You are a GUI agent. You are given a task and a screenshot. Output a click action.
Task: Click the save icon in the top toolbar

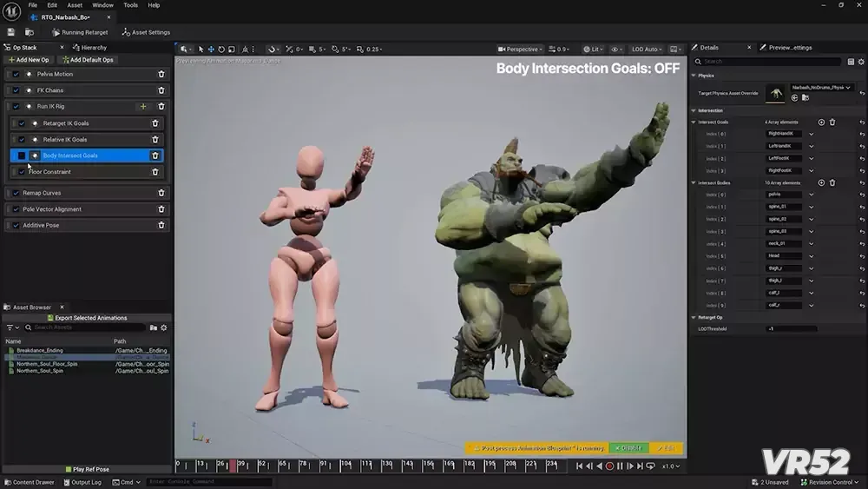[x=11, y=32]
